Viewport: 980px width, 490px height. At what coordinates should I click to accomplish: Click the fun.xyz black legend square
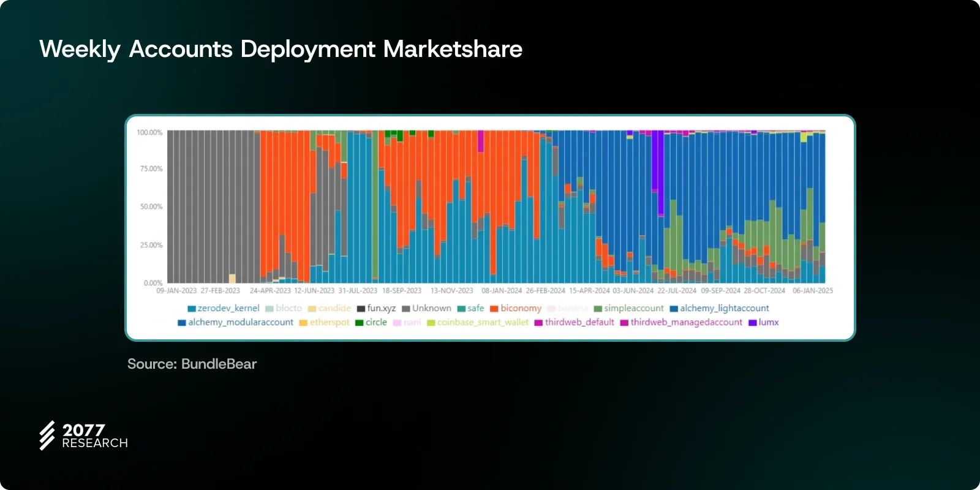361,309
